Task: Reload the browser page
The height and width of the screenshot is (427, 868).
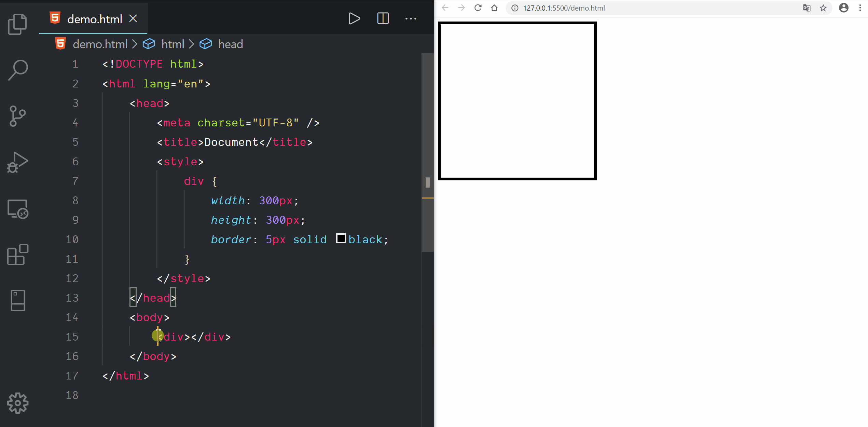Action: click(478, 8)
